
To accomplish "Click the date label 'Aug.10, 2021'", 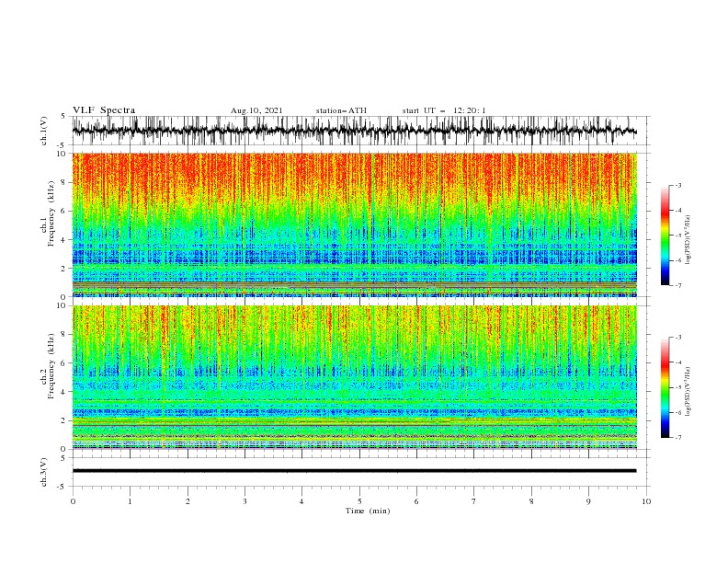I will pyautogui.click(x=256, y=110).
